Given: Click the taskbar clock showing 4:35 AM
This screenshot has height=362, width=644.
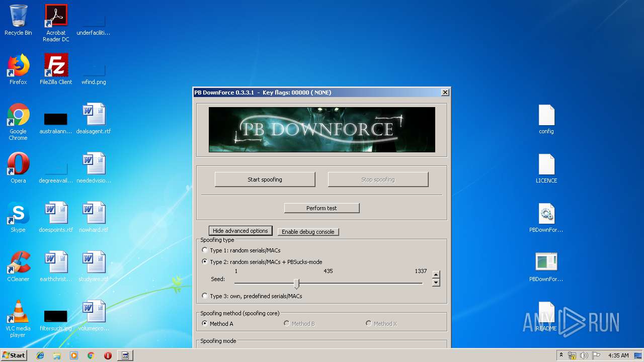Looking at the screenshot, I should (x=618, y=355).
